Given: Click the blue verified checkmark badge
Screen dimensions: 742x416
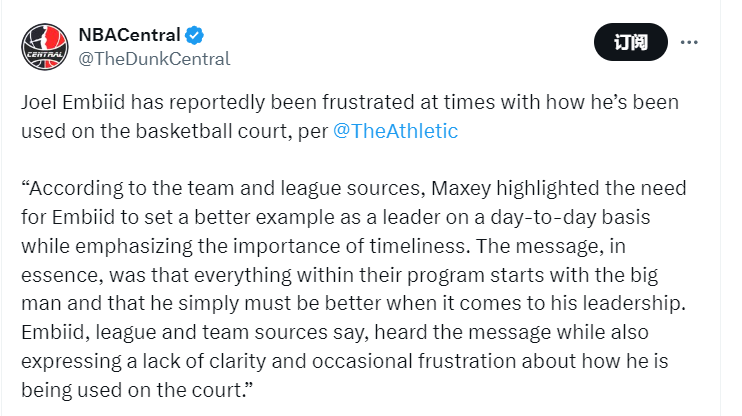Looking at the screenshot, I should (x=194, y=35).
